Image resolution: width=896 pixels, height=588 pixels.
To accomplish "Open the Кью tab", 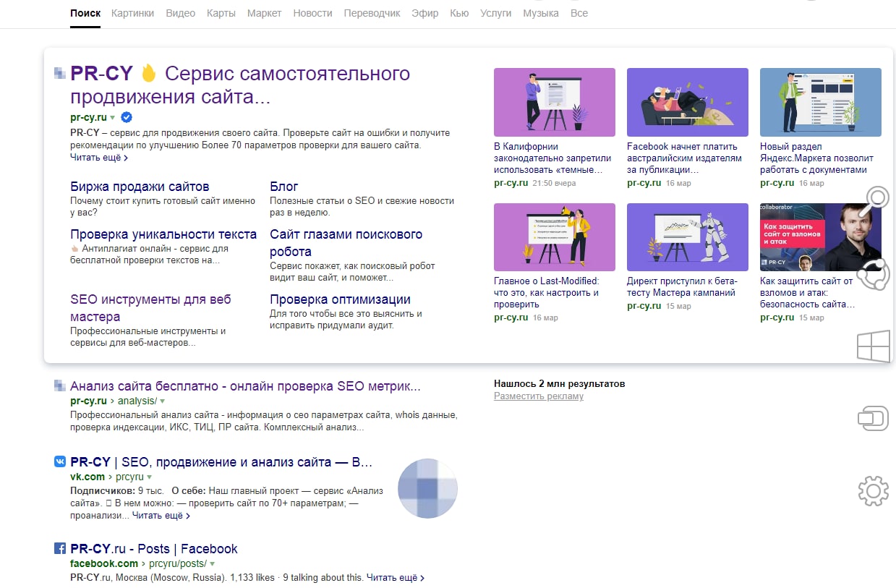I will [x=459, y=13].
